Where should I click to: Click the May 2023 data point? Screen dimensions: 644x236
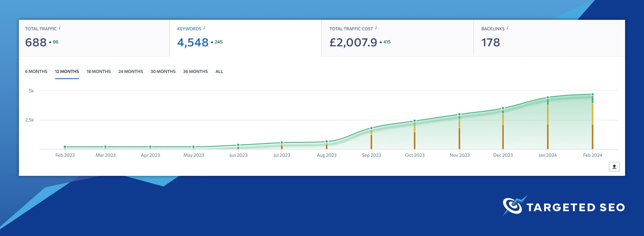tap(194, 147)
